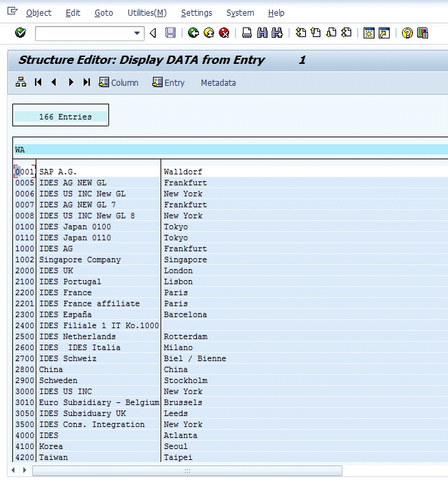Click the green Enter checkmark icon

click(21, 33)
